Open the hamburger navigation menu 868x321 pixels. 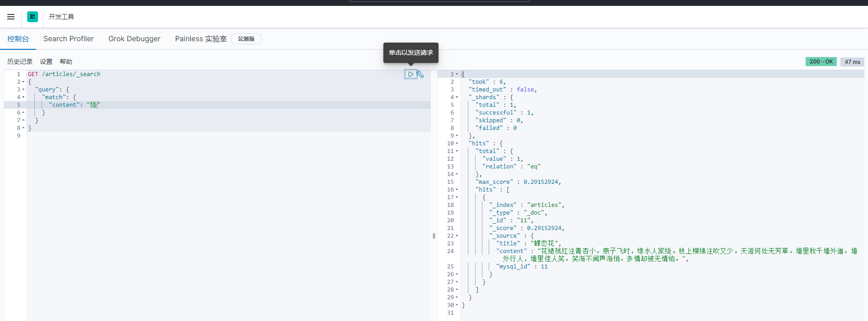tap(11, 17)
